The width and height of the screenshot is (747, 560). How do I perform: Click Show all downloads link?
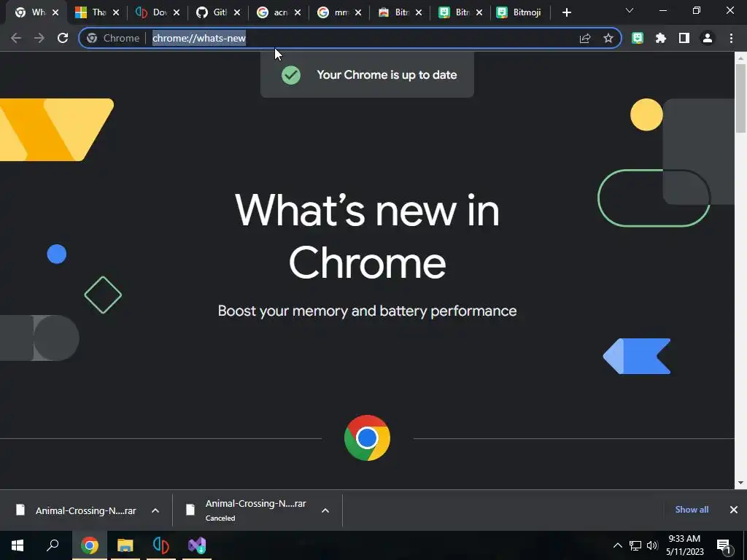(692, 510)
